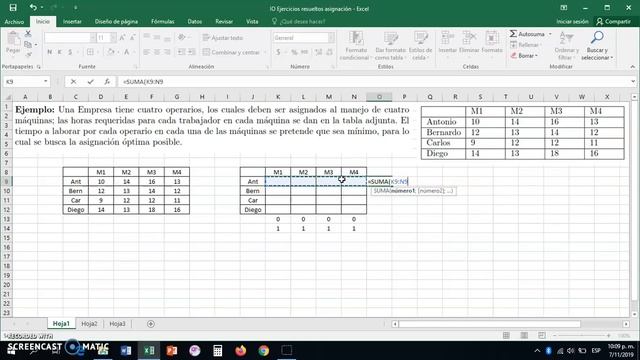The width and height of the screenshot is (640, 360).
Task: Click the Compartir button
Action: [613, 22]
